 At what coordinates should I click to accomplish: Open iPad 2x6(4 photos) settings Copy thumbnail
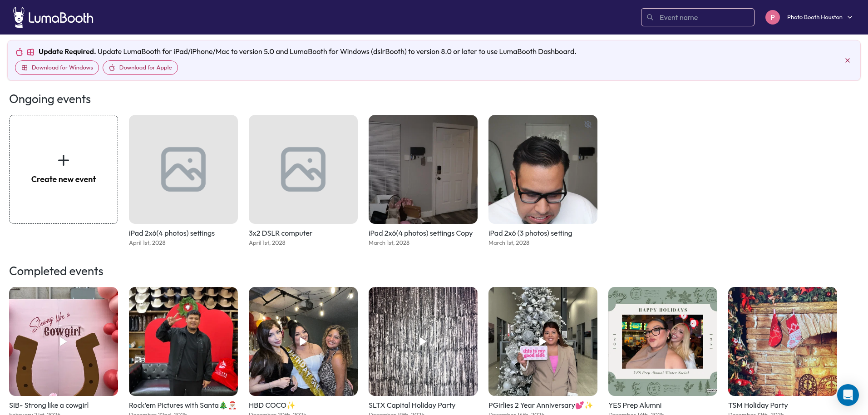(423, 169)
